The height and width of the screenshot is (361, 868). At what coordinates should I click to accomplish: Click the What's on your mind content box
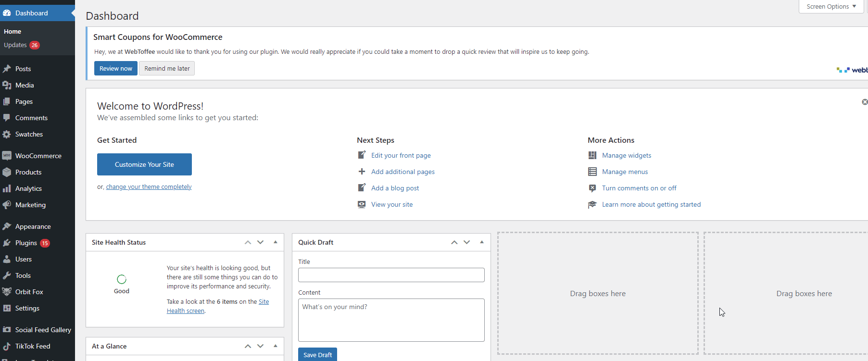point(391,320)
